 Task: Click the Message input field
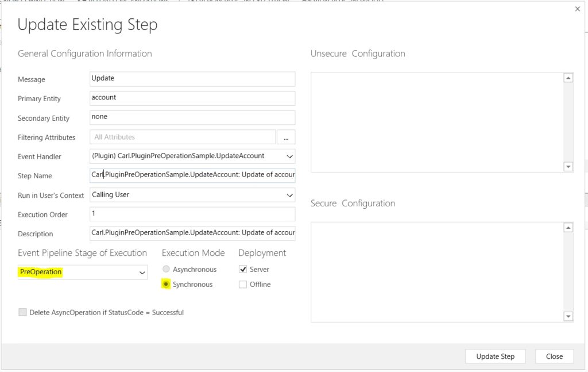tap(192, 79)
